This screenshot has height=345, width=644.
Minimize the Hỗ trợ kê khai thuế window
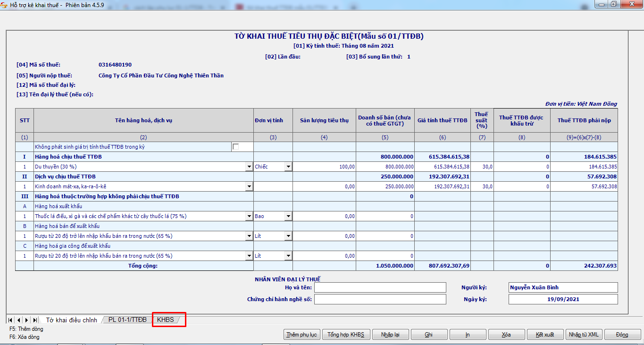coord(602,4)
